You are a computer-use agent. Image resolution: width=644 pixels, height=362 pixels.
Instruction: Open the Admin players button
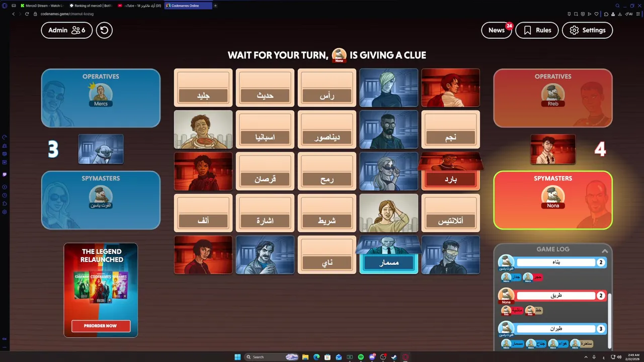click(67, 30)
